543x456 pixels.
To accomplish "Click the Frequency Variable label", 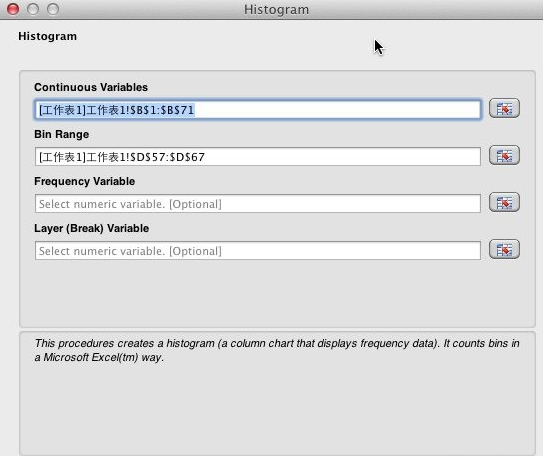I will click(x=84, y=181).
